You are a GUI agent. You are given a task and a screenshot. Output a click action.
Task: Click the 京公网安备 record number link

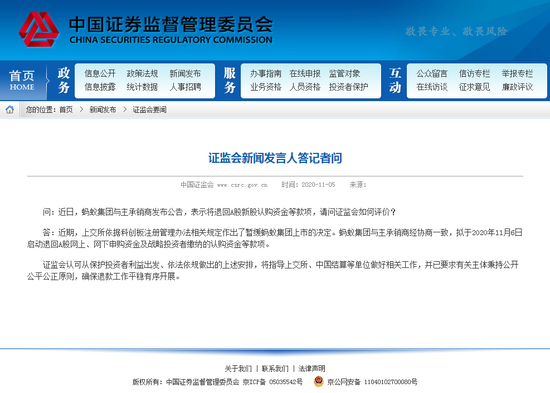point(372,382)
